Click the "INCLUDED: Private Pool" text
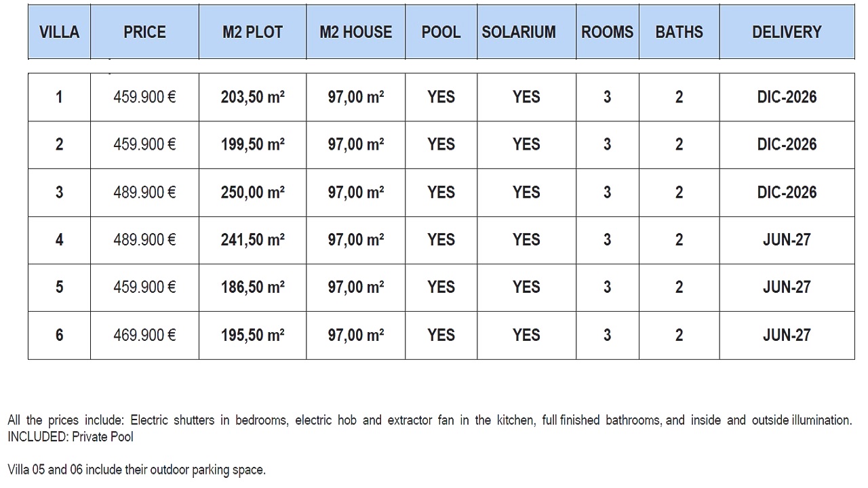This screenshot has width=868, height=488. point(71,437)
